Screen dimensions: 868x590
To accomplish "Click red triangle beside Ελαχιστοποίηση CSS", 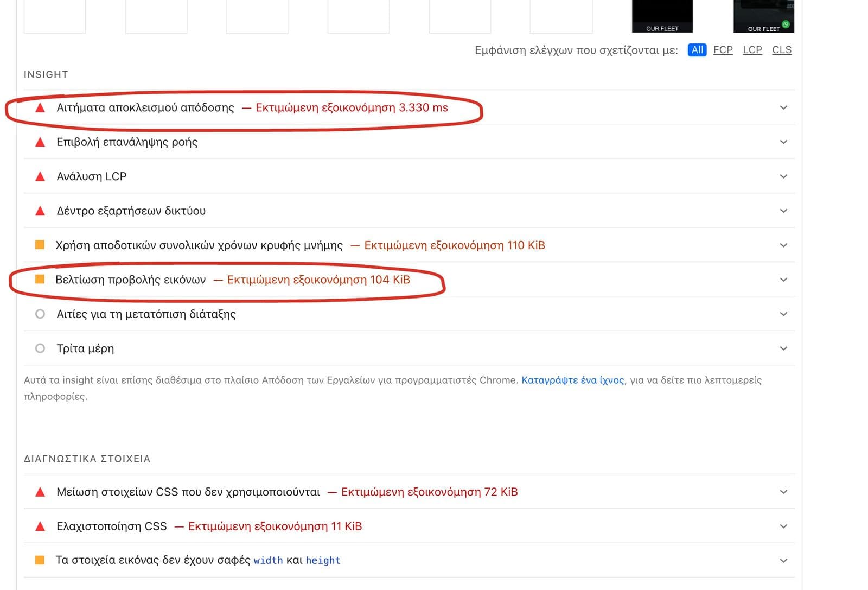I will pyautogui.click(x=40, y=526).
